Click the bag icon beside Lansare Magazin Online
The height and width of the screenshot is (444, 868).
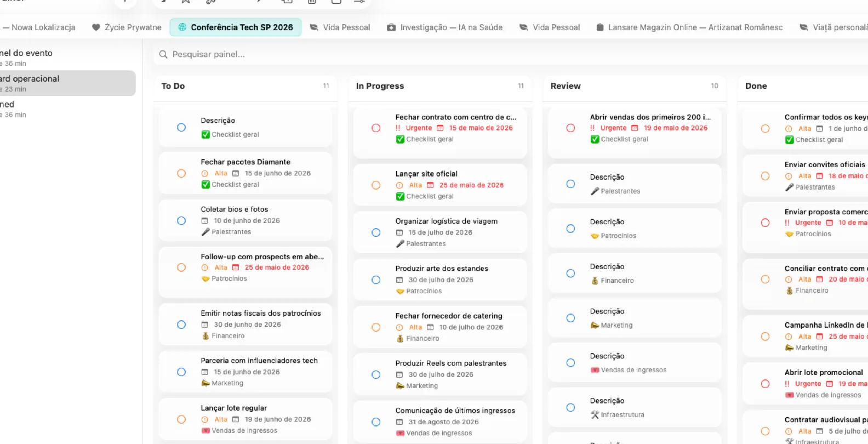(599, 27)
